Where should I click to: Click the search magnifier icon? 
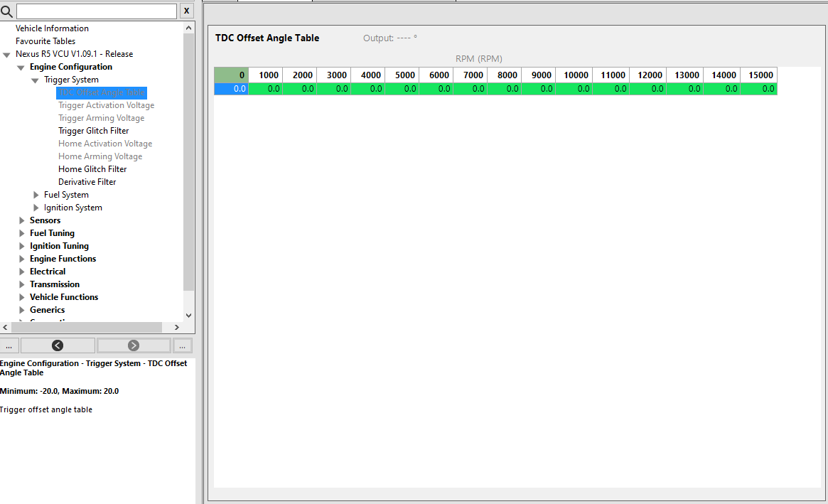(7, 11)
